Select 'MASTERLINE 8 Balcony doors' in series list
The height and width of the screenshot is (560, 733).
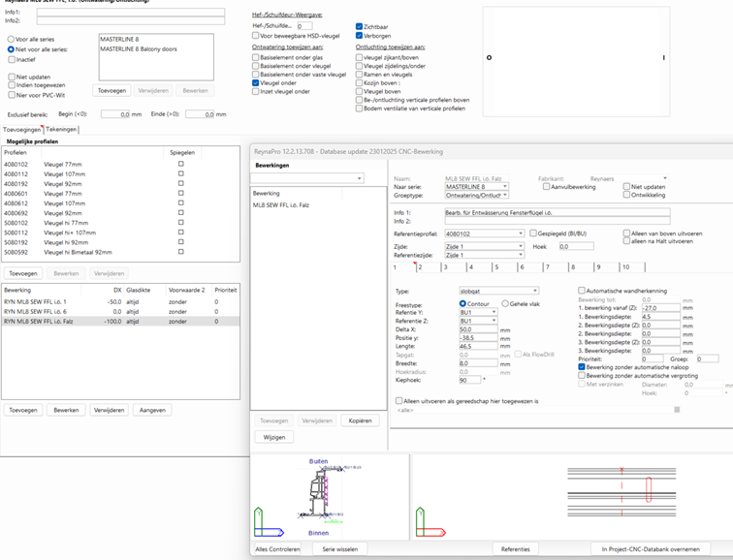[x=139, y=48]
